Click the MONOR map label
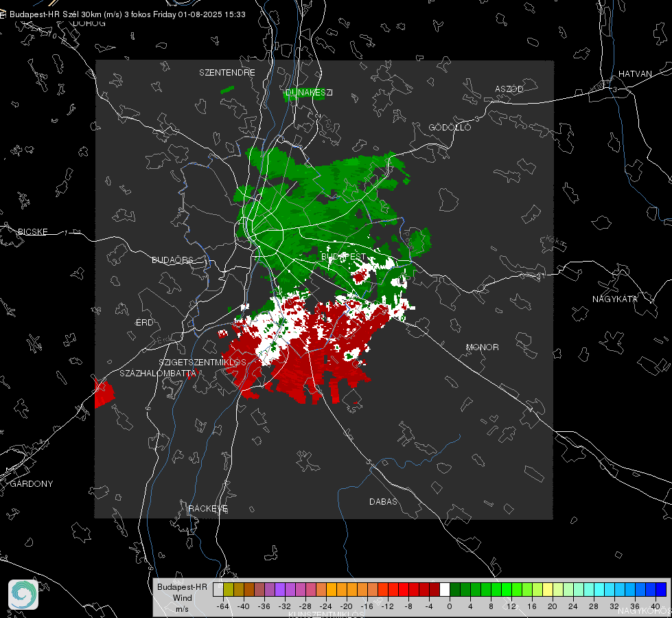 coord(482,347)
